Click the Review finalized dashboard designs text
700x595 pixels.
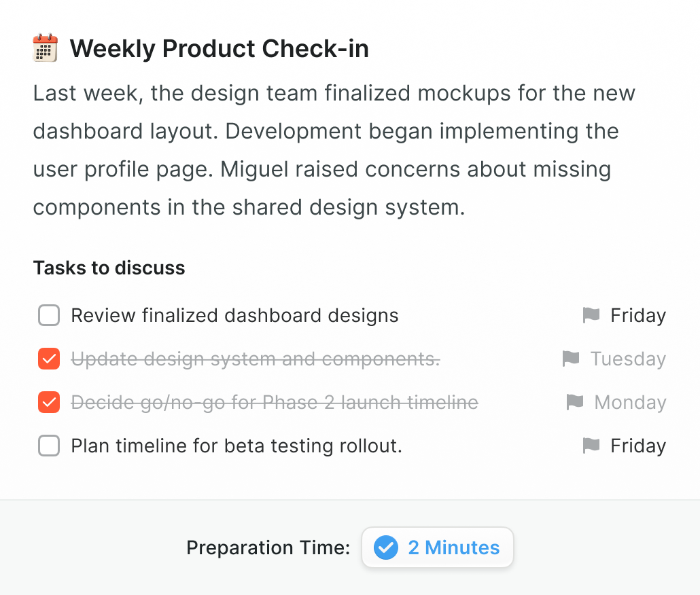(x=235, y=315)
